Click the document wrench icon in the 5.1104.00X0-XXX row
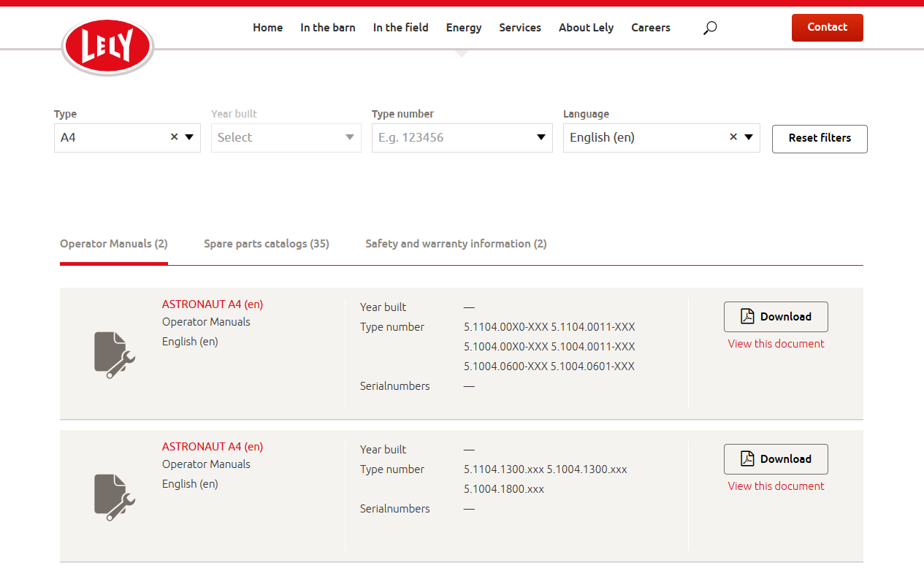924x568 pixels. pyautogui.click(x=115, y=355)
